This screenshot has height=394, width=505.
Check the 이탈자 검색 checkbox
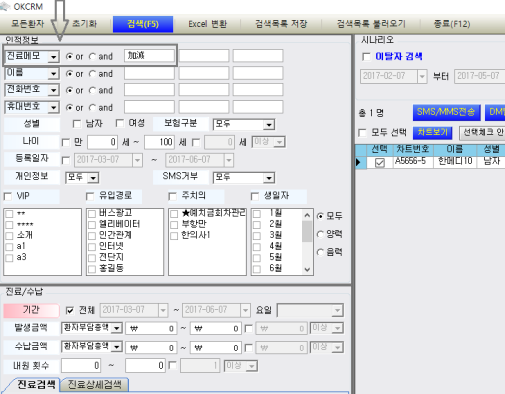(366, 57)
